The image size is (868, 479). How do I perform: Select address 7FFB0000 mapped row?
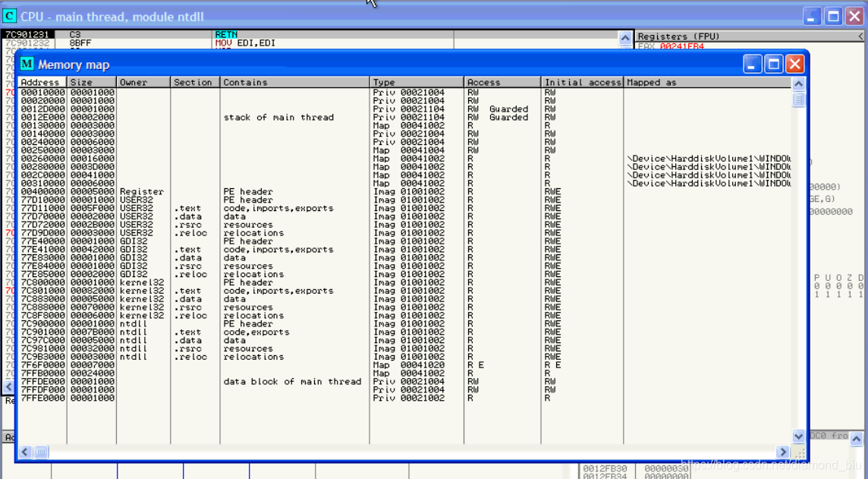pyautogui.click(x=405, y=373)
